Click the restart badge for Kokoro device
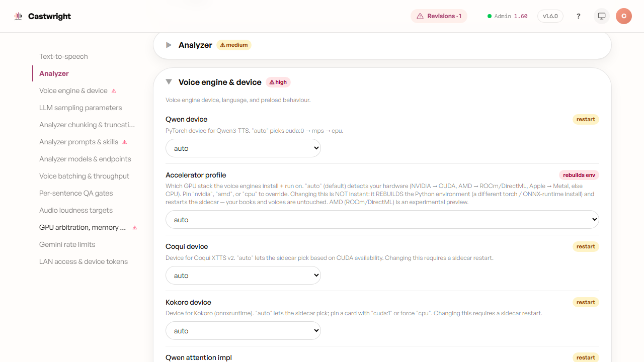Image resolution: width=644 pixels, height=362 pixels. pos(586,302)
